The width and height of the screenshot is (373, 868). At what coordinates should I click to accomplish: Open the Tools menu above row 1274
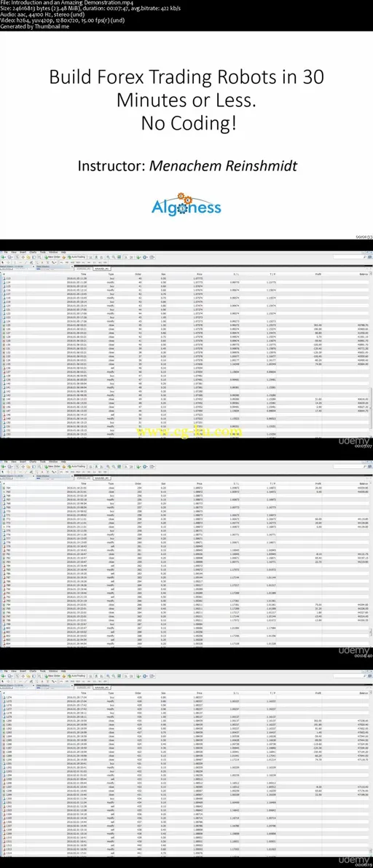[x=42, y=673]
